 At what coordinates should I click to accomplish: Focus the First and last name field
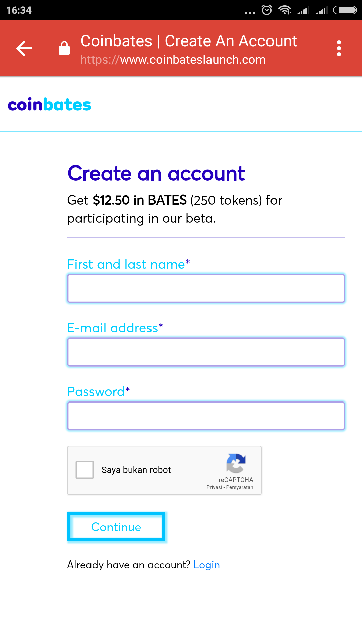tap(206, 288)
